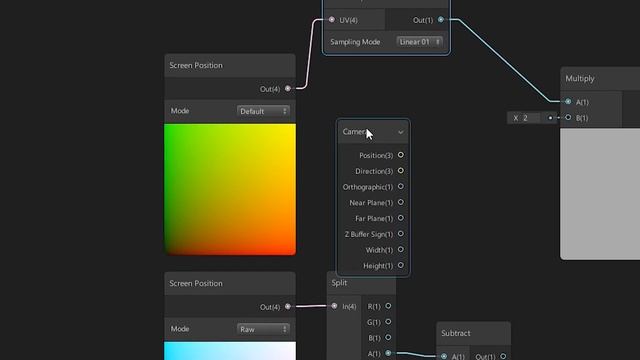Viewport: 640px width, 360px height.
Task: Click Out(4) port of lower Screen Position node
Action: [x=288, y=306]
